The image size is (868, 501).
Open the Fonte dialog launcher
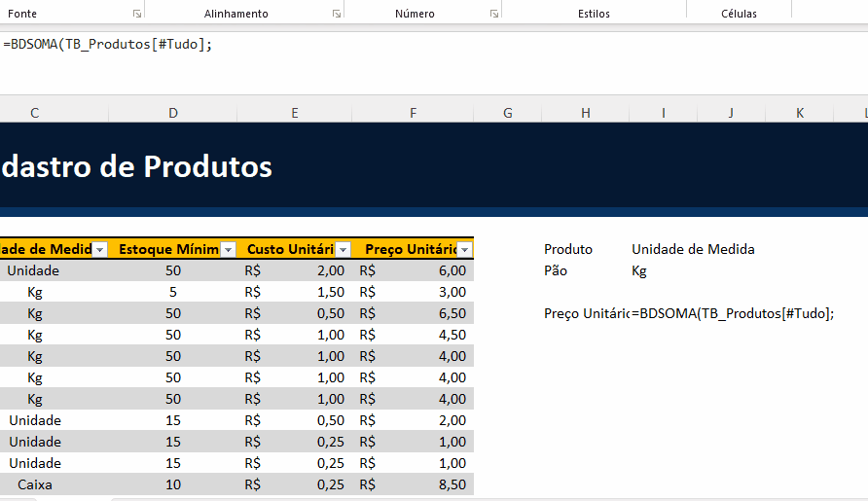135,14
